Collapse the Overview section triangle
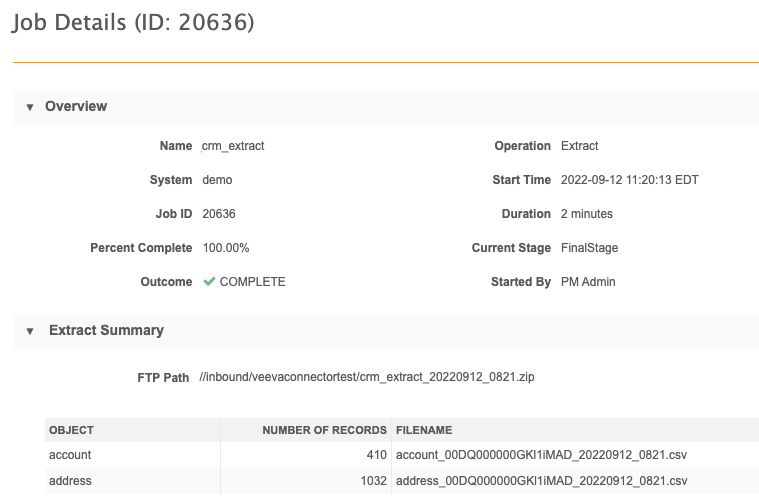The width and height of the screenshot is (759, 504). coord(30,107)
